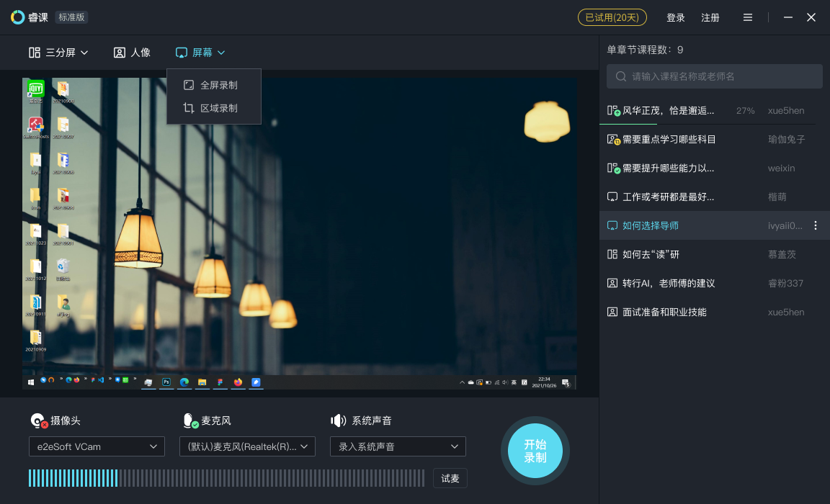830x504 pixels.
Task: Click the 登录 login link
Action: tap(675, 17)
